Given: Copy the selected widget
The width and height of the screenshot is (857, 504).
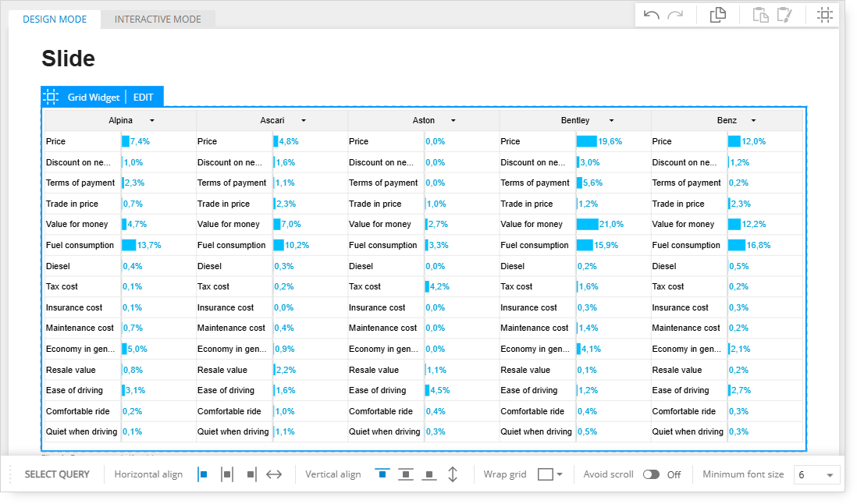Looking at the screenshot, I should coord(717,15).
